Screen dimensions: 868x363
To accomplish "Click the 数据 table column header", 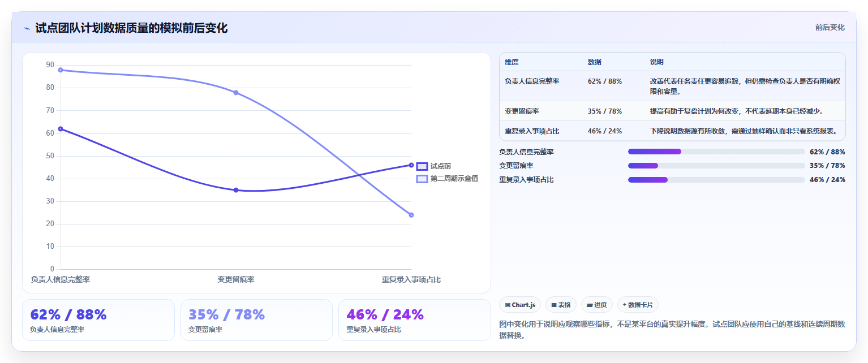I will [595, 62].
